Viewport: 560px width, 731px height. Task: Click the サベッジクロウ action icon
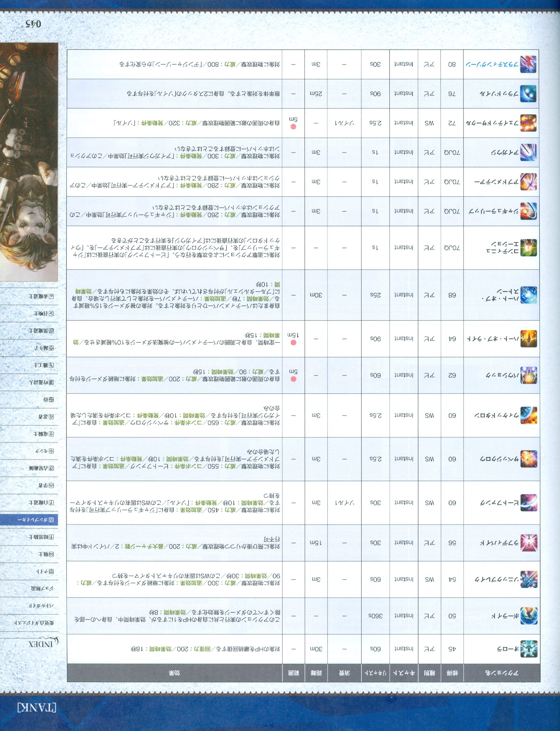click(529, 459)
